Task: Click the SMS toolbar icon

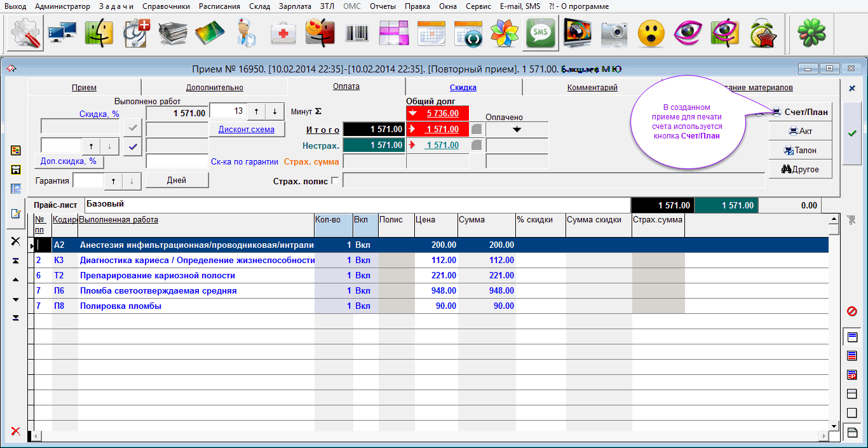Action: 540,32
